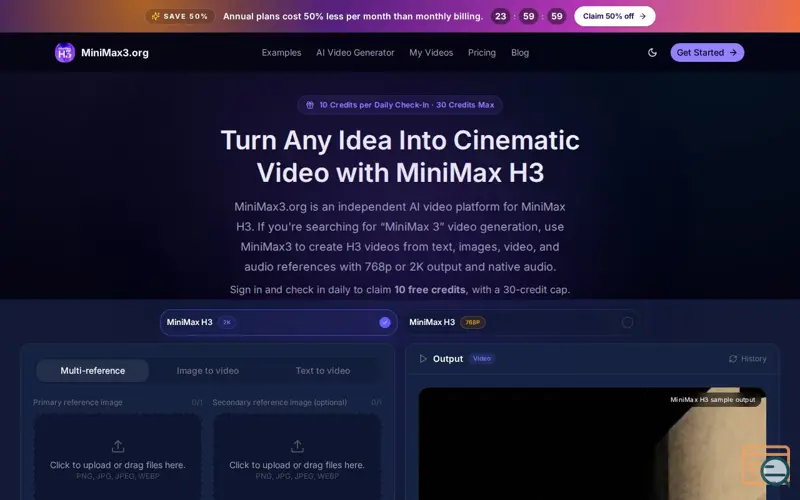Image resolution: width=800 pixels, height=500 pixels.
Task: Click the "Turn Any Idea Into Cinematic" headline
Action: pos(400,140)
